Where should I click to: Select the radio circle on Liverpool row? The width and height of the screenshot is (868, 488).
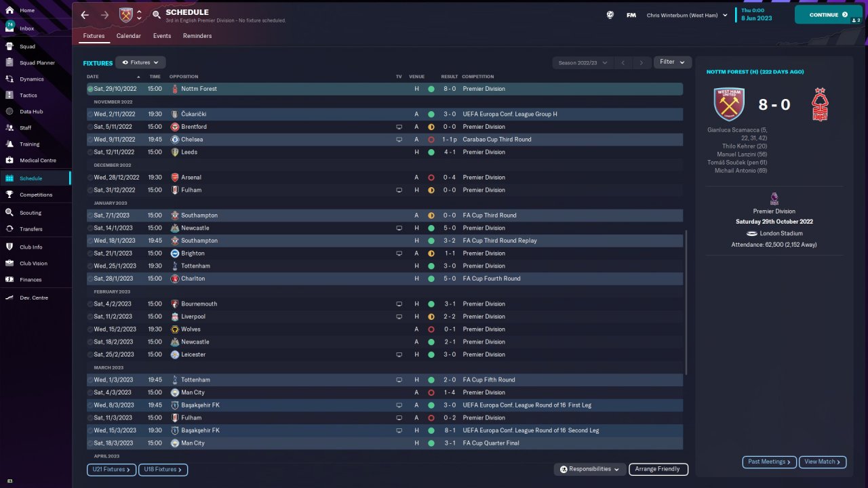click(x=90, y=317)
